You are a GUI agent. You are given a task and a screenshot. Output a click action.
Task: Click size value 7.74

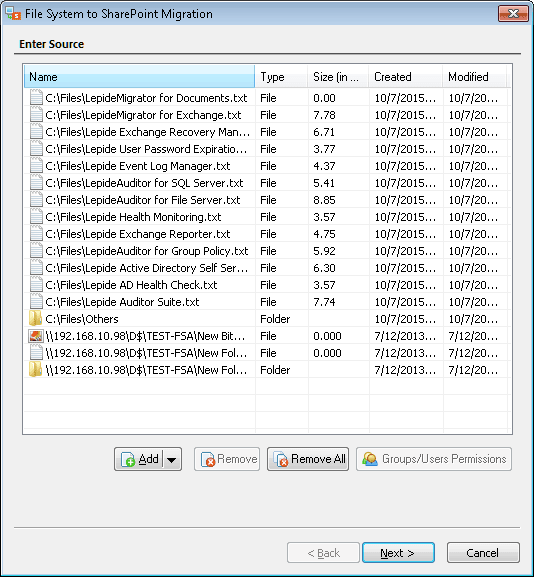pos(324,302)
